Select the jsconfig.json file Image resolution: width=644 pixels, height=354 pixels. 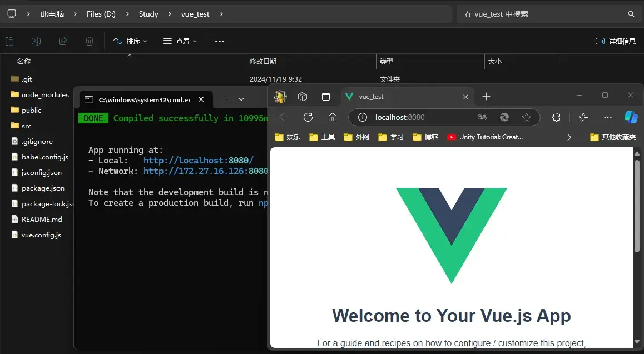[x=37, y=173]
